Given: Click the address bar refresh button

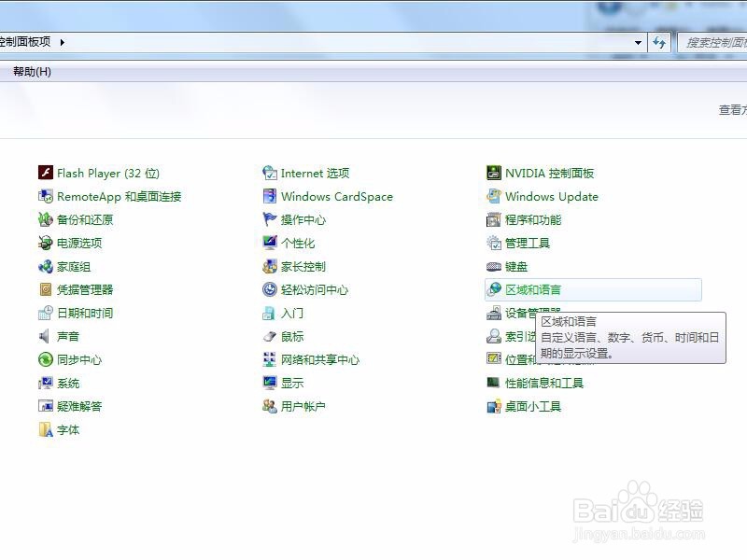Looking at the screenshot, I should (659, 42).
